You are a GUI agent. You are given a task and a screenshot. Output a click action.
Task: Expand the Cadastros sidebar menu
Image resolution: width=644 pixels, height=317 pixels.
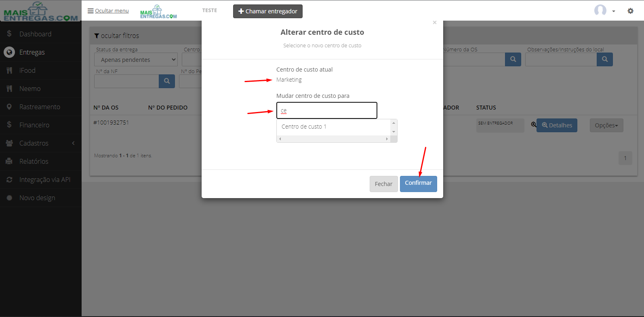point(41,143)
